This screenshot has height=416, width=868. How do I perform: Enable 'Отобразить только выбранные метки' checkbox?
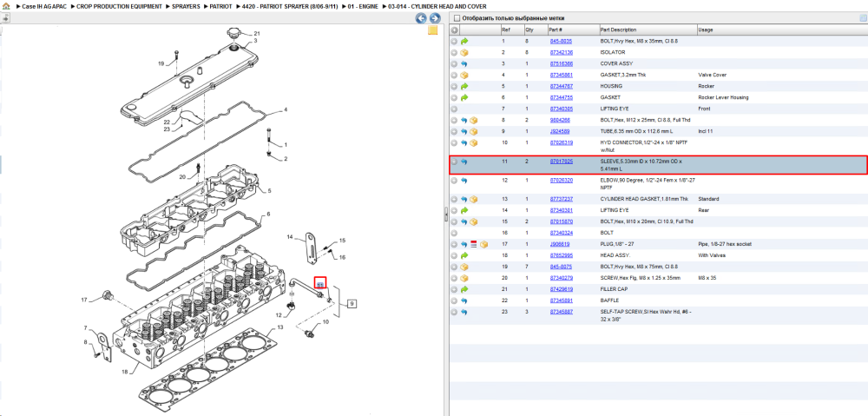[456, 18]
